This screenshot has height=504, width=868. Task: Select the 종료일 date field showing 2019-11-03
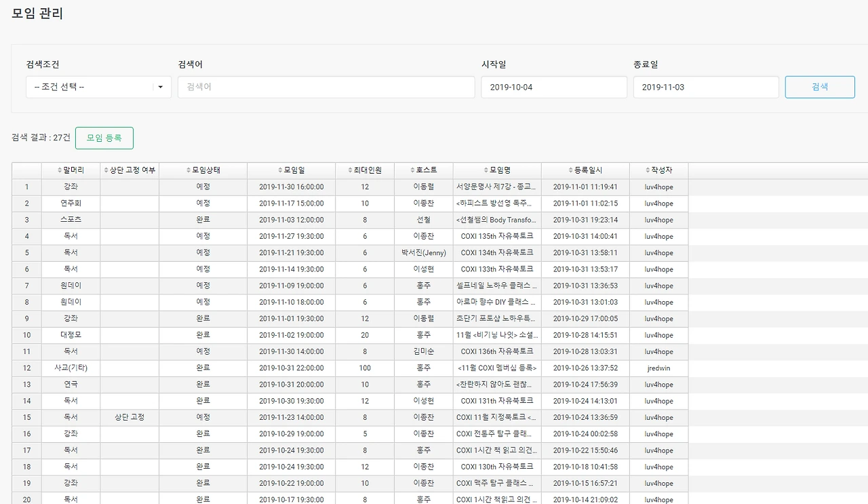click(705, 87)
